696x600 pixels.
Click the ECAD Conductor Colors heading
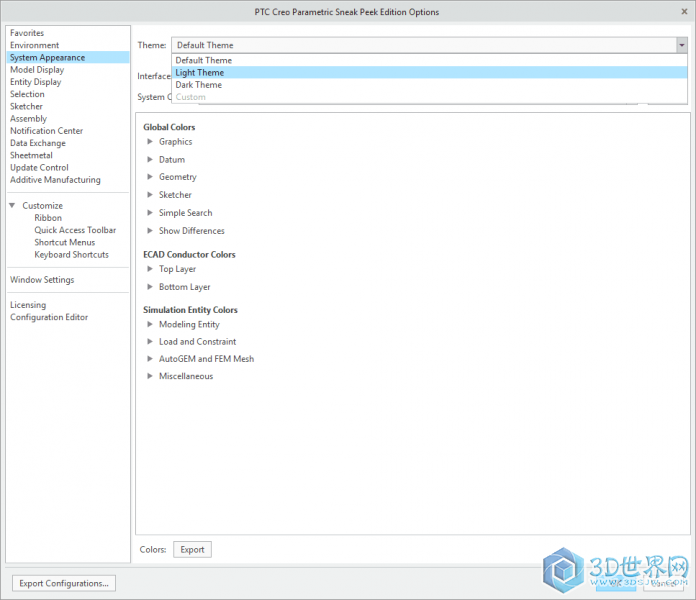[189, 254]
